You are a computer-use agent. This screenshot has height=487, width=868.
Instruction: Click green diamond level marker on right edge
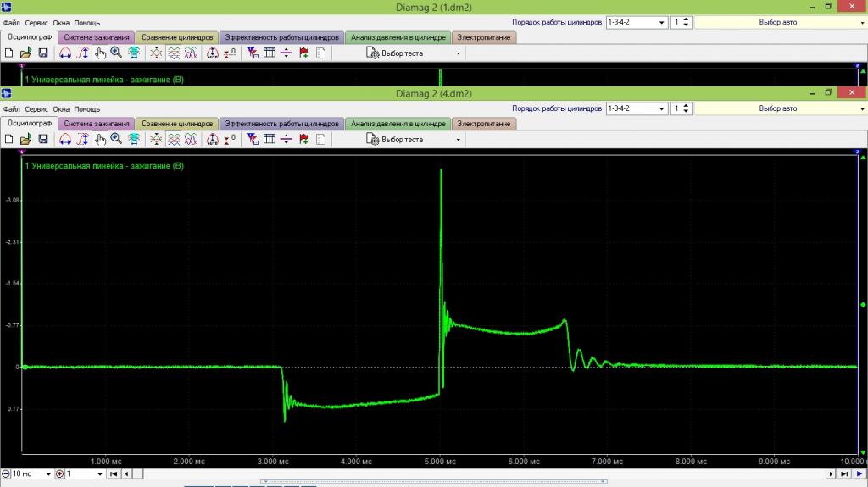[x=863, y=305]
